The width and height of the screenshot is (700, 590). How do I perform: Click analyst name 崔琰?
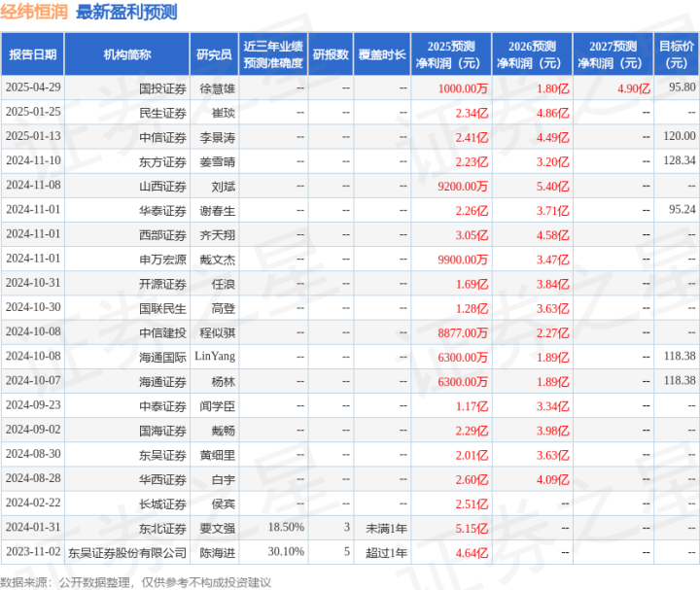point(224,114)
